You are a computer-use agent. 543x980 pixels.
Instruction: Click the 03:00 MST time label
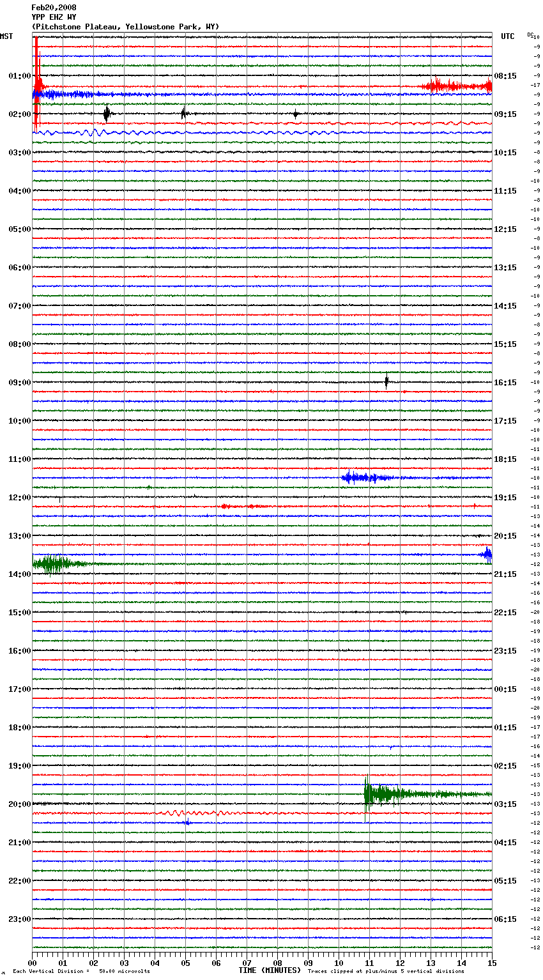pyautogui.click(x=20, y=153)
